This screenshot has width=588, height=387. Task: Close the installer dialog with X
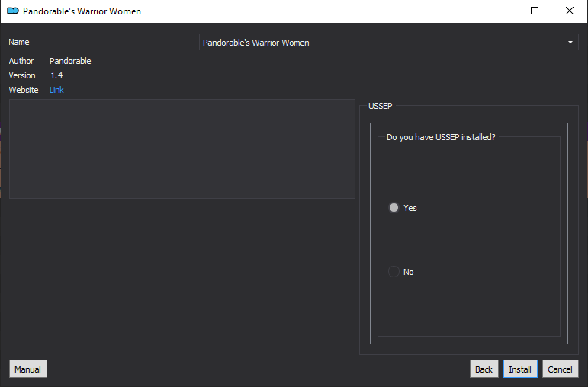[x=569, y=11]
